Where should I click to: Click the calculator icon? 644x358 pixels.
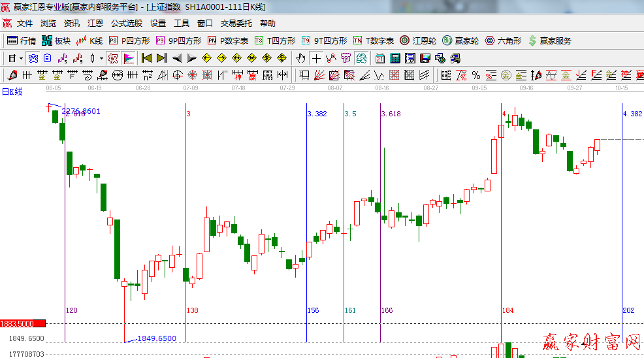tap(394, 58)
